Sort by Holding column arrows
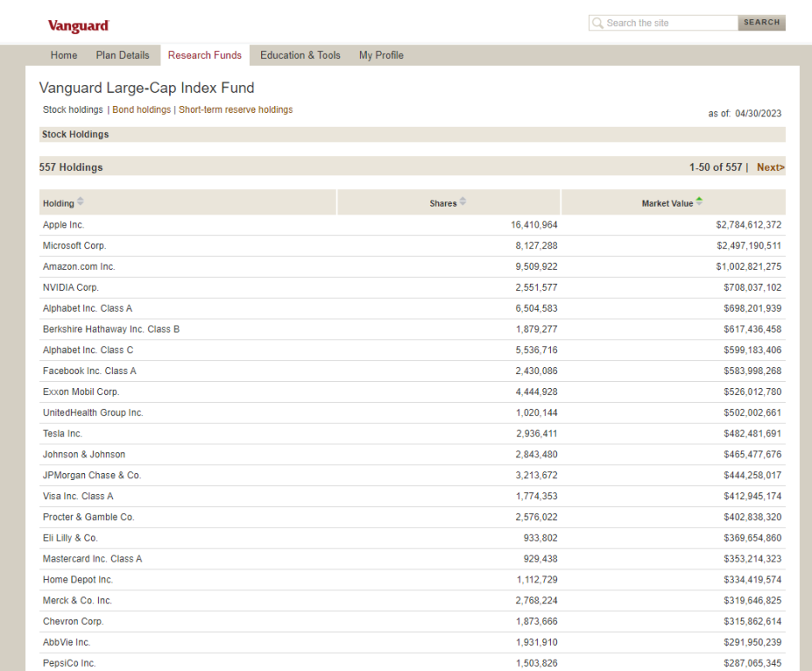This screenshot has width=812, height=671. pyautogui.click(x=81, y=202)
